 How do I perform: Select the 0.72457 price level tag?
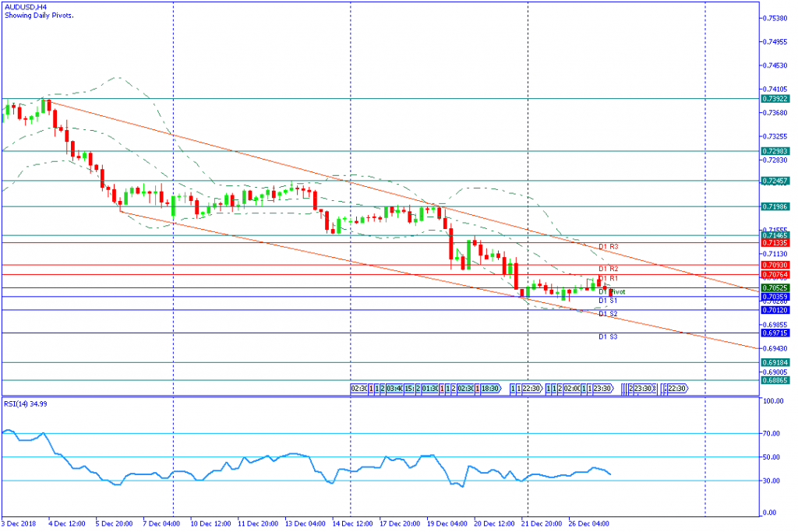775,181
